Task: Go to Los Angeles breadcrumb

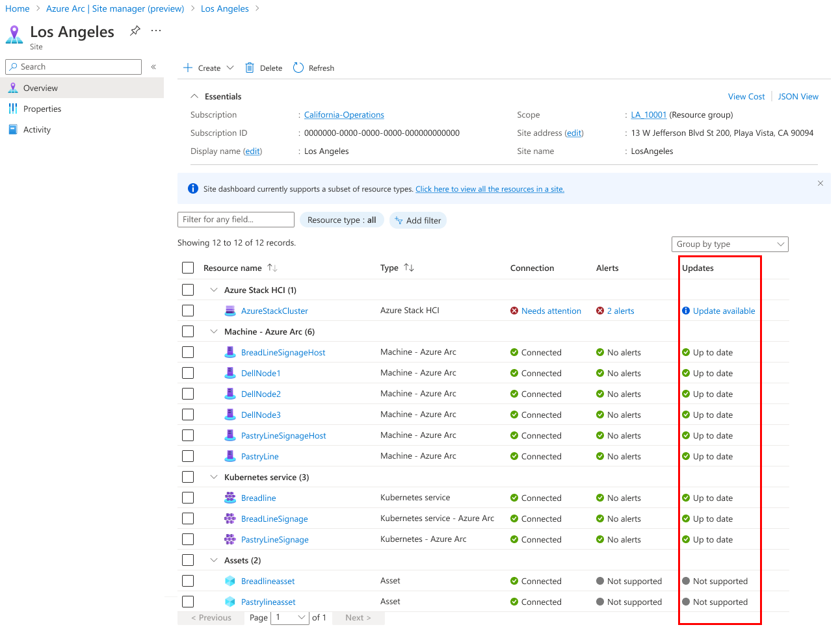Action: (x=225, y=8)
